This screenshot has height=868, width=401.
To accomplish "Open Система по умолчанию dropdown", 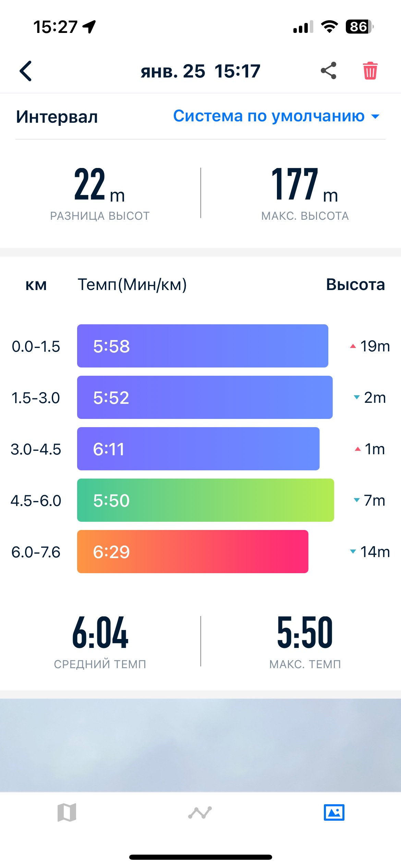I will pos(276,116).
